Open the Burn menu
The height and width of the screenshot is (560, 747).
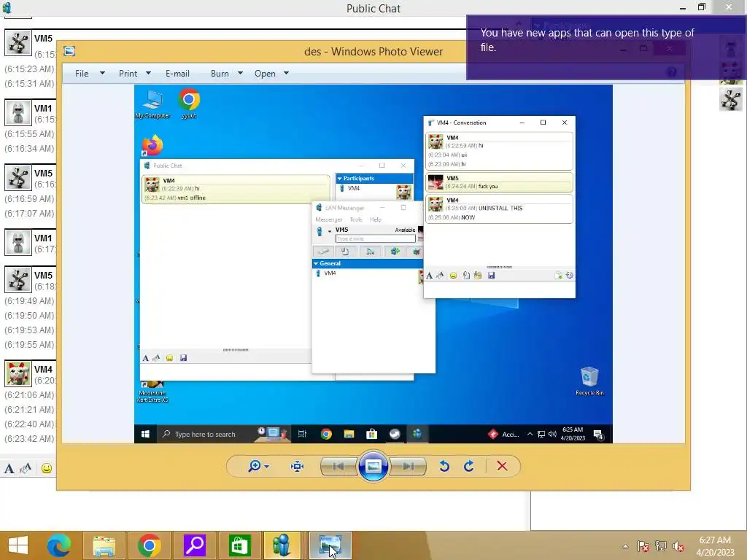pos(220,74)
